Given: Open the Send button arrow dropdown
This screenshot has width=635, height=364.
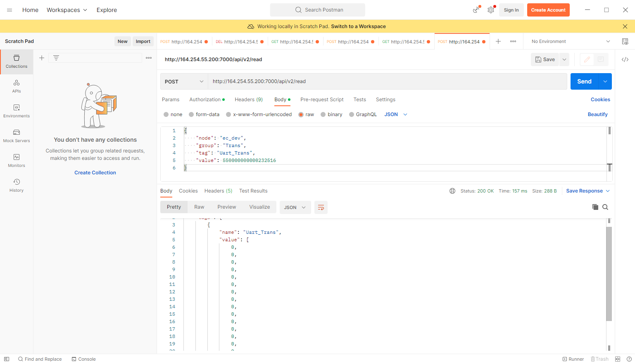Looking at the screenshot, I should tap(605, 81).
